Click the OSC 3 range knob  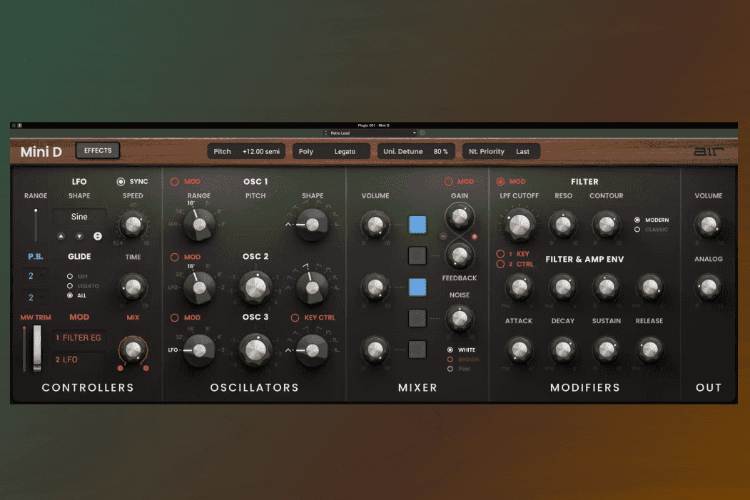pyautogui.click(x=199, y=351)
